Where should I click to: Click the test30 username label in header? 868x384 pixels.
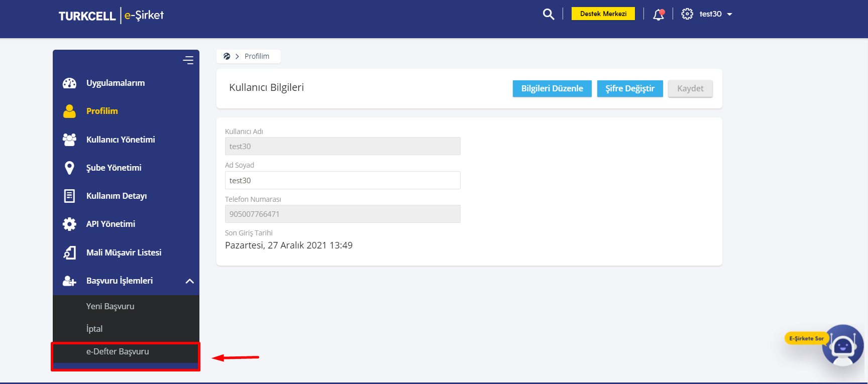[710, 14]
